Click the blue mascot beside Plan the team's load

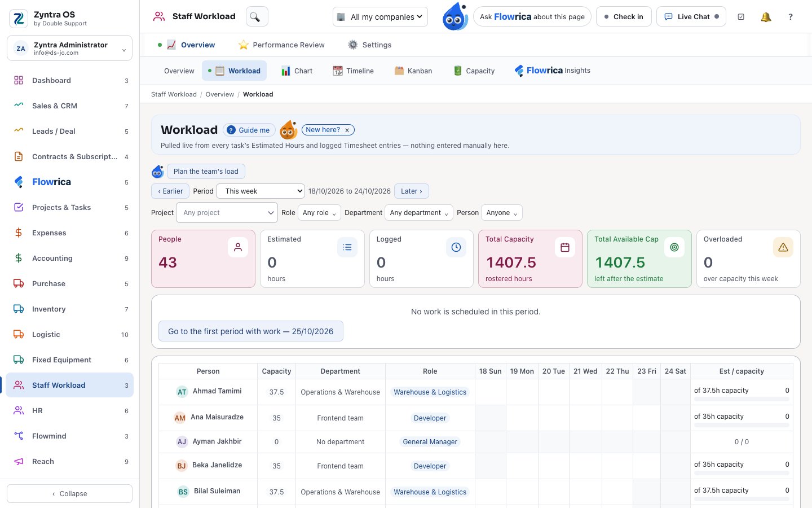[158, 172]
